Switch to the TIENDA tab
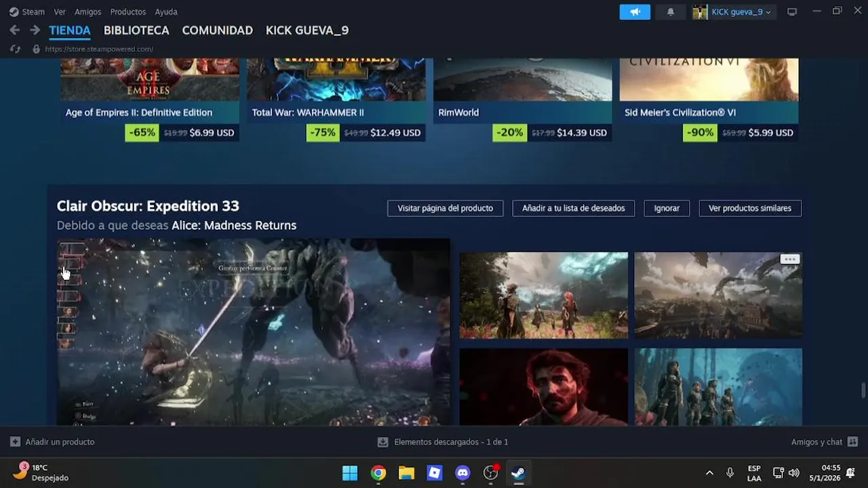Screen dimensions: 868x488 [70, 30]
